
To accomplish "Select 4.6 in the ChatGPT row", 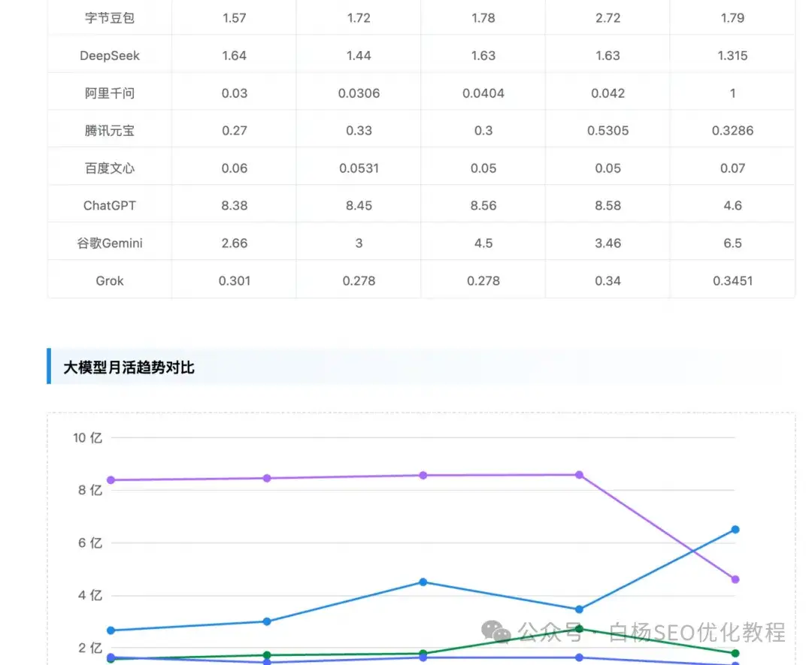I will [732, 206].
